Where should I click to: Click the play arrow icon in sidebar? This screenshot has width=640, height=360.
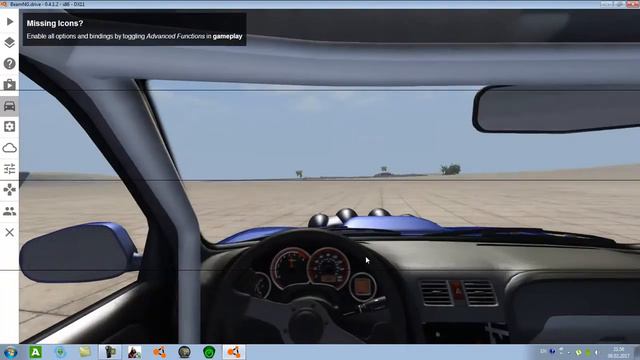click(10, 22)
